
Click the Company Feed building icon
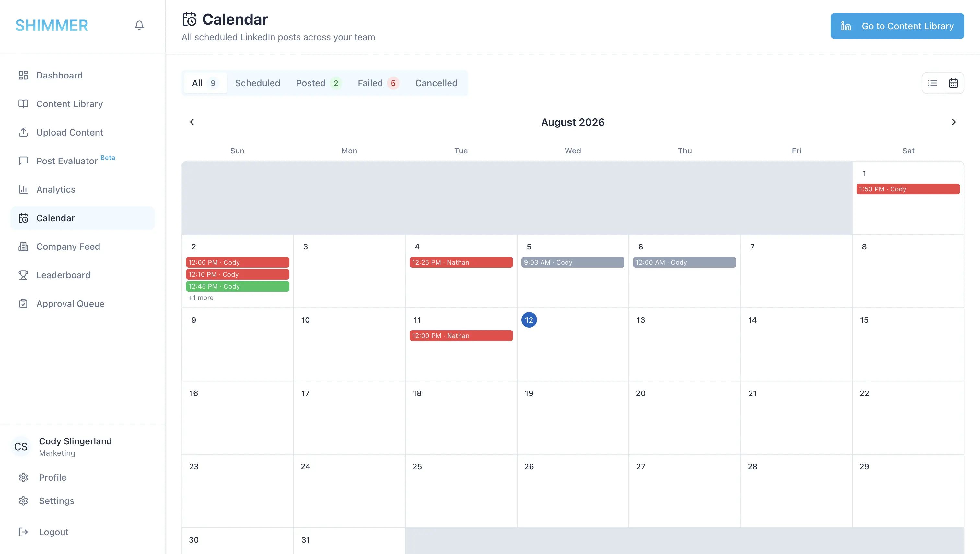pos(23,247)
